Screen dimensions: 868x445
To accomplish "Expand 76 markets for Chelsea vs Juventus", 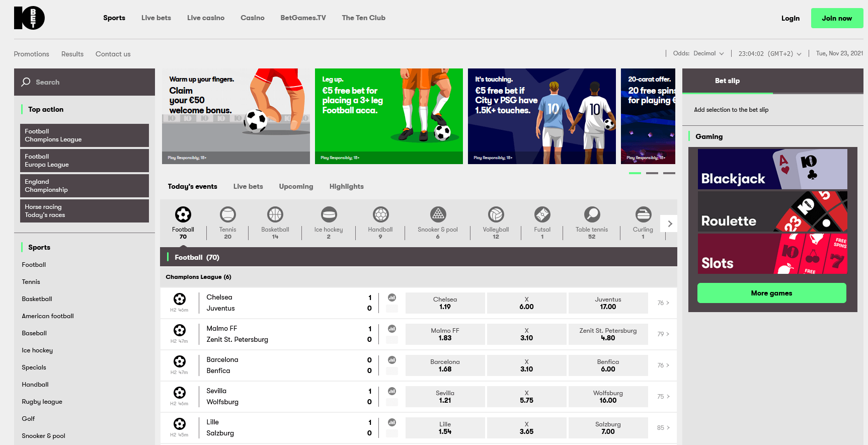I will pyautogui.click(x=663, y=303).
